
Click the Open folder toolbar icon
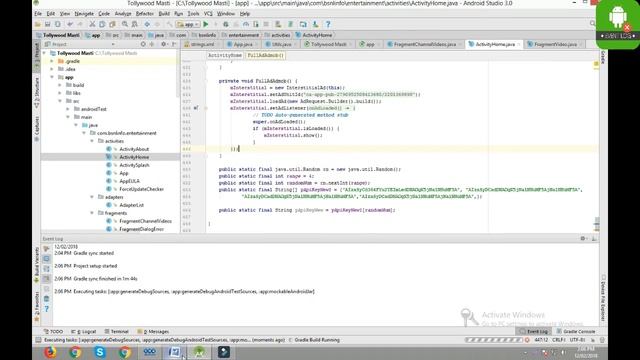point(38,24)
